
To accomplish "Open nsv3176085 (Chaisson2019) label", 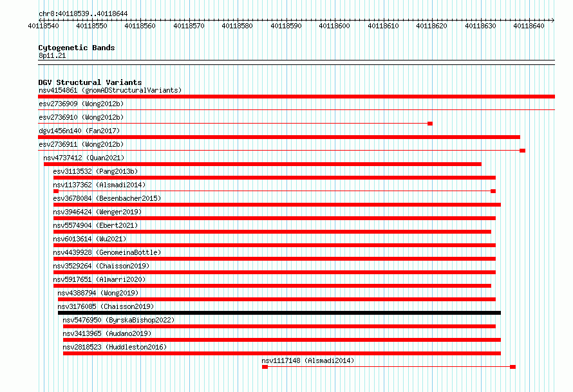I will (x=106, y=306).
